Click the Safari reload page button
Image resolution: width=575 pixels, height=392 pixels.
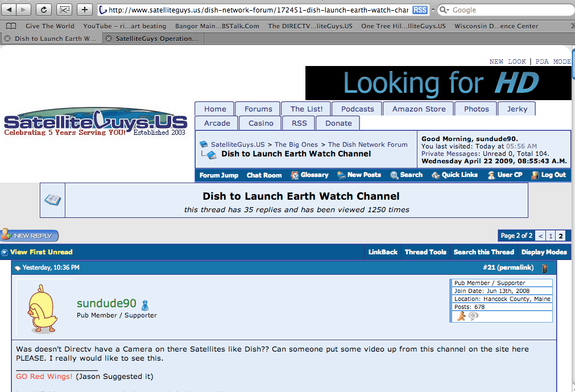pyautogui.click(x=44, y=10)
